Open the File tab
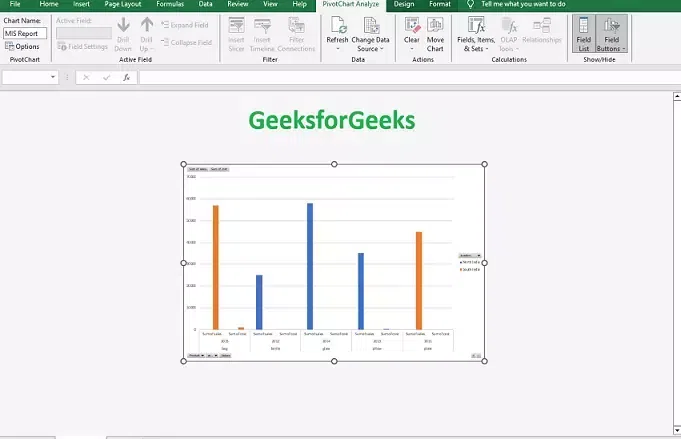The width and height of the screenshot is (681, 439). [15, 4]
